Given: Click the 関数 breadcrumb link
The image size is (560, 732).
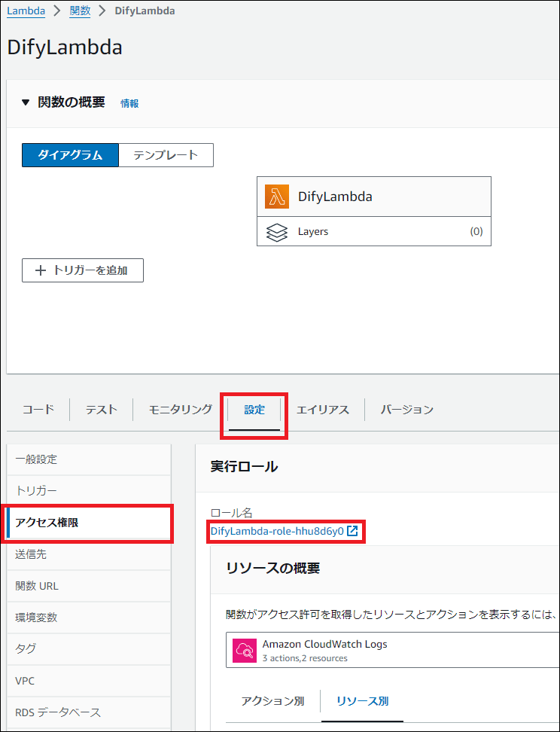Looking at the screenshot, I should [x=80, y=11].
